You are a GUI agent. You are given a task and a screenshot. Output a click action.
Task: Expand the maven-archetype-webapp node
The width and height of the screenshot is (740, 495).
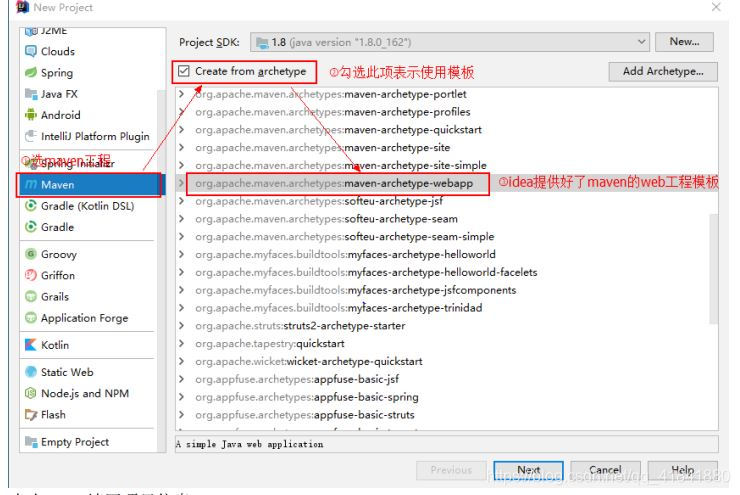coord(181,183)
